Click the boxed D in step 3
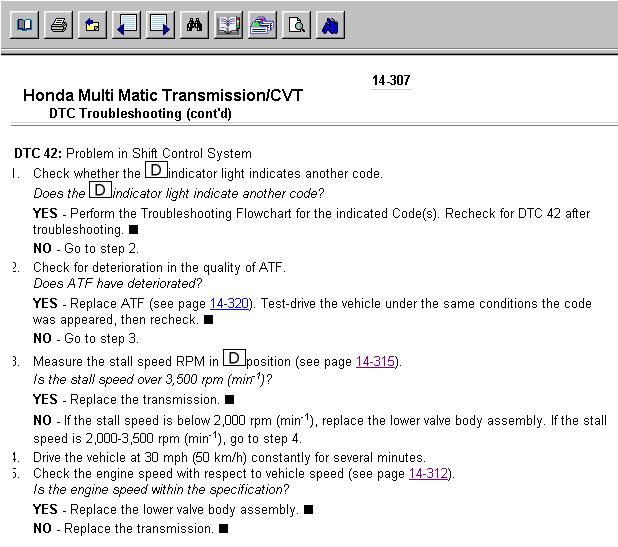618x547 pixels. coord(234,358)
